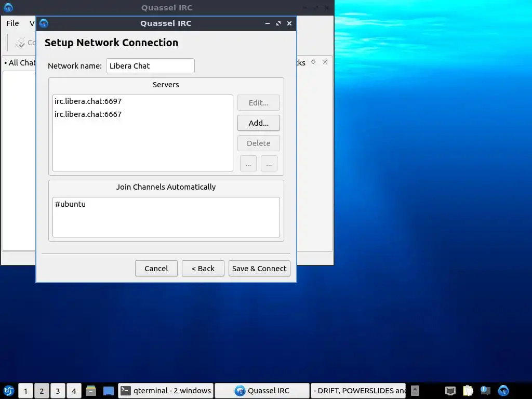The height and width of the screenshot is (399, 532).
Task: Click Save & Connect
Action: click(x=259, y=269)
